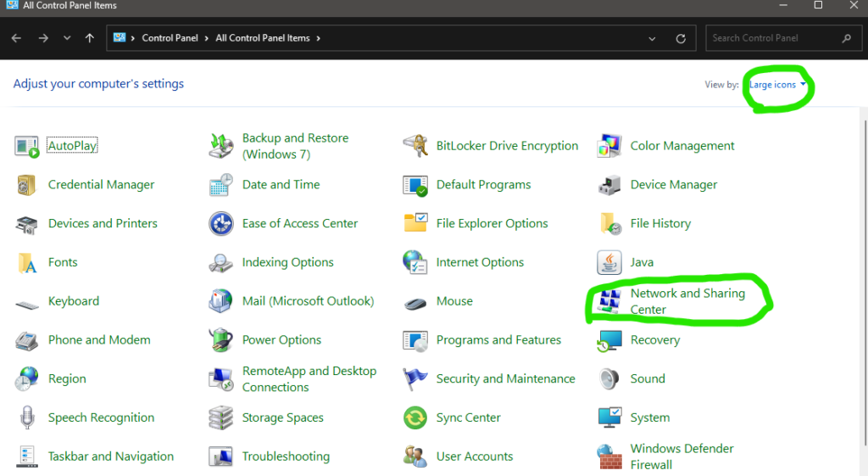Open the Internet Options globe icon

(x=415, y=263)
